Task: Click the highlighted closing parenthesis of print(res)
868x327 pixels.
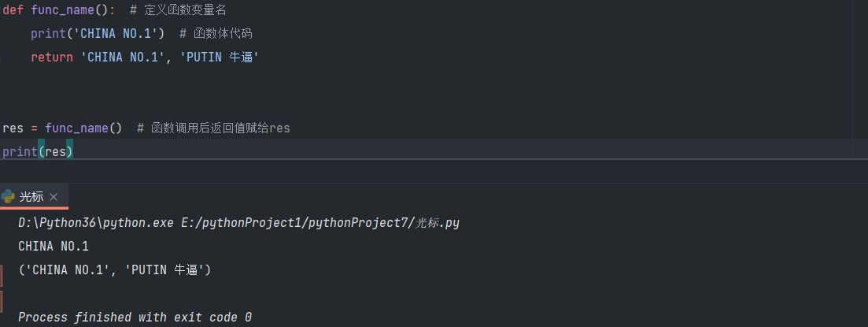Action: 70,151
